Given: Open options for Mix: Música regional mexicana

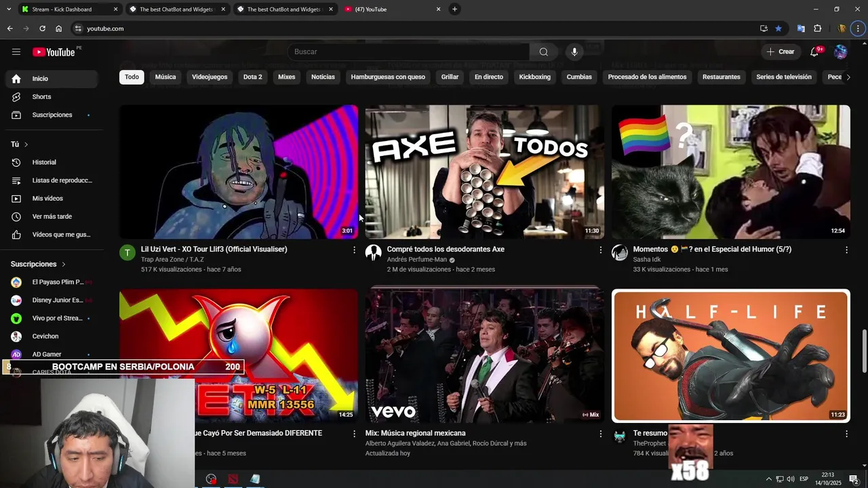Looking at the screenshot, I should pyautogui.click(x=600, y=434).
